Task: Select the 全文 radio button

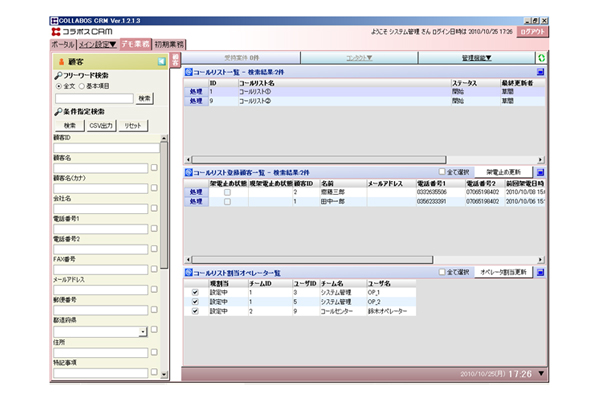Action: click(x=57, y=86)
